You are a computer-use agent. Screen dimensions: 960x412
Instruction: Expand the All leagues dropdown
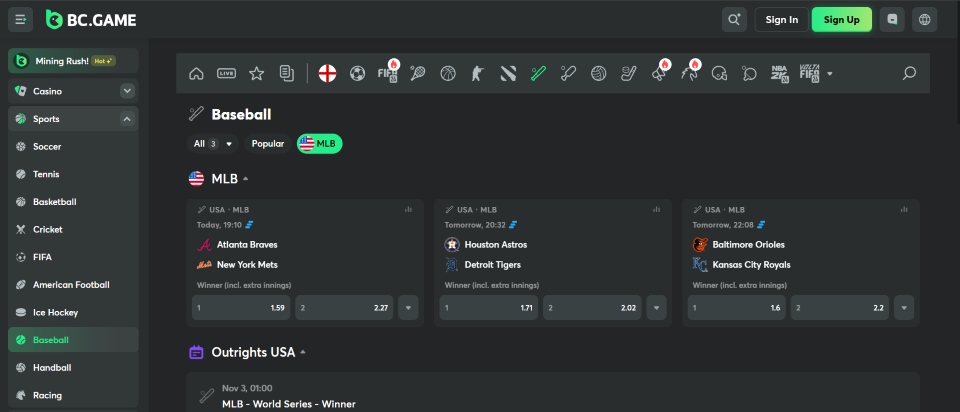coord(213,144)
